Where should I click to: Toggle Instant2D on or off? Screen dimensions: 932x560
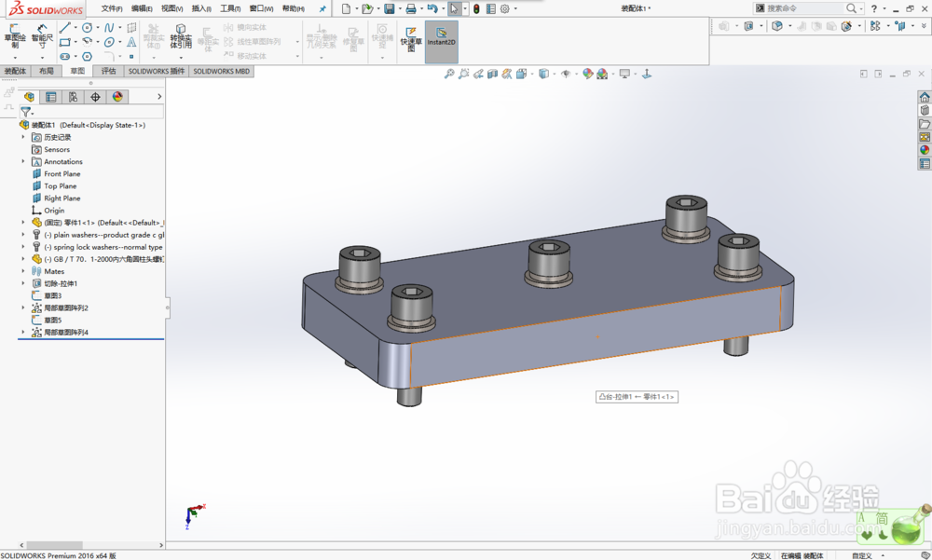(x=441, y=42)
